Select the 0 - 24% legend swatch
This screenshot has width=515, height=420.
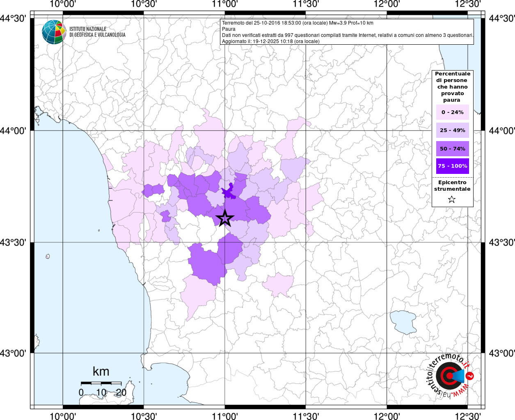pos(452,112)
